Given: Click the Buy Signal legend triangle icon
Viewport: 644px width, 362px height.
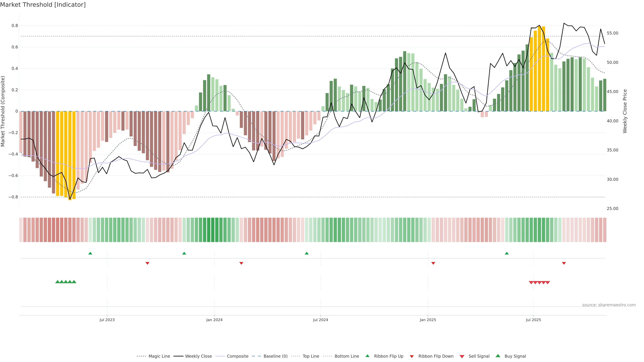Looking at the screenshot, I should pos(498,356).
